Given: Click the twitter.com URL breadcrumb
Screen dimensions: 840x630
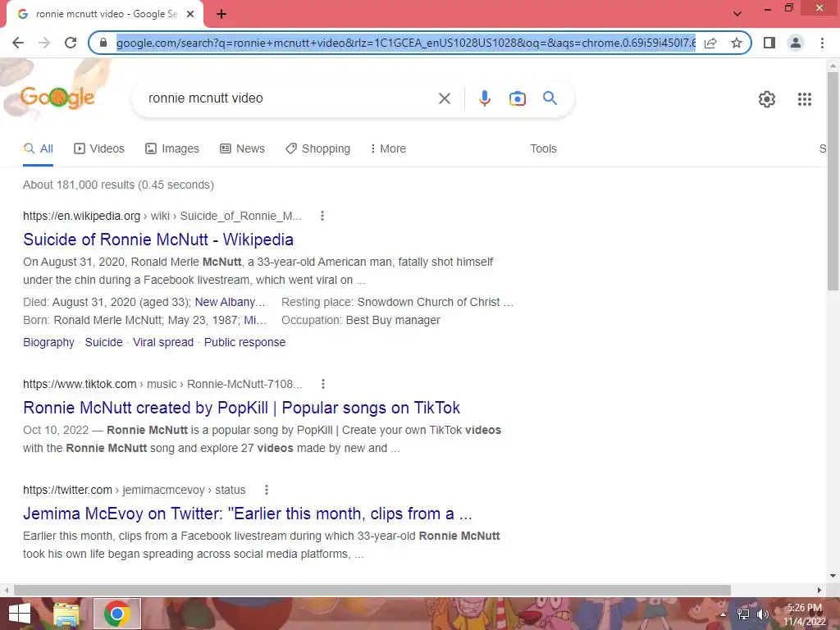Looking at the screenshot, I should coord(67,490).
